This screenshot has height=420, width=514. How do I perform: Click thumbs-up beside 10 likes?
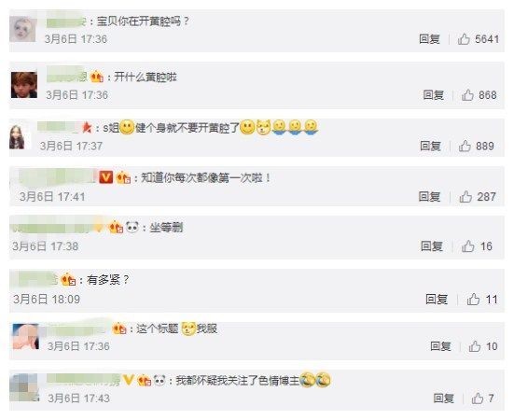pos(474,346)
